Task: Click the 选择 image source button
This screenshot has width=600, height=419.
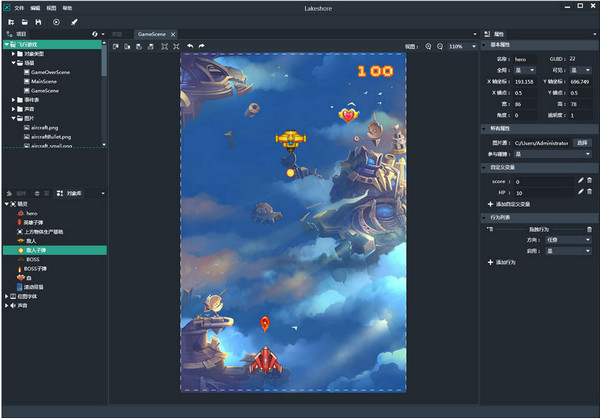Action: click(x=583, y=143)
